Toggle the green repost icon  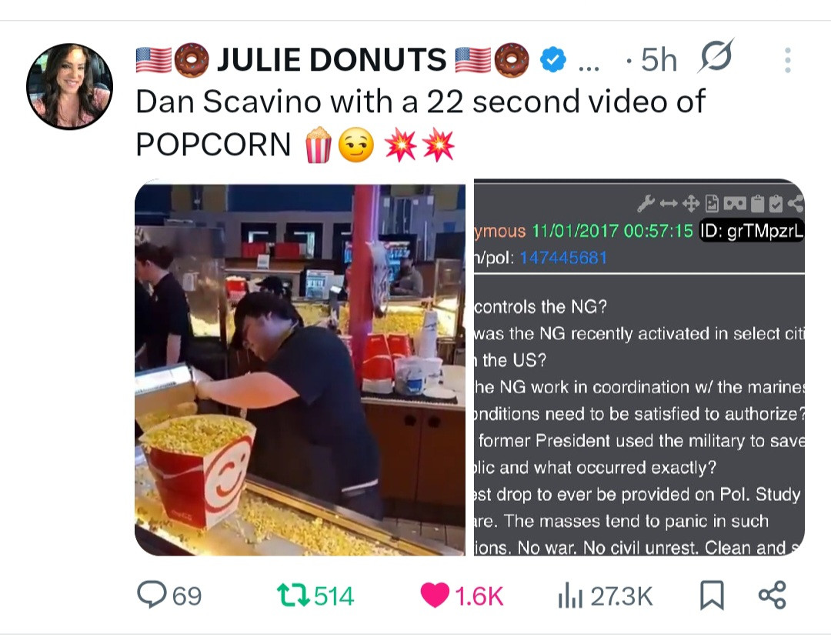pyautogui.click(x=293, y=596)
